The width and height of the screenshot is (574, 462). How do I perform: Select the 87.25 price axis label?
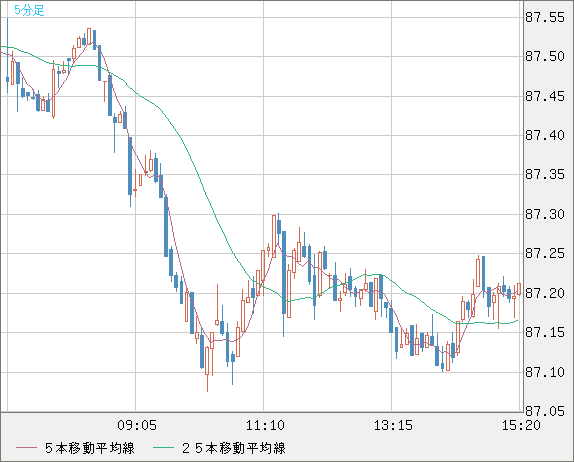click(x=545, y=253)
